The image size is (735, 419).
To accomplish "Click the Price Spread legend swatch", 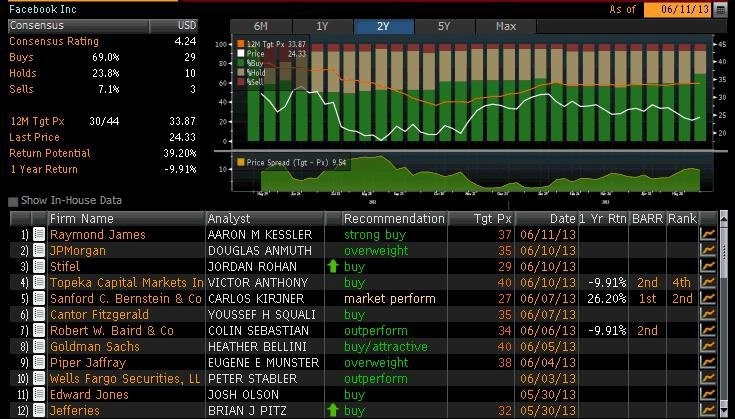I will click(x=241, y=162).
